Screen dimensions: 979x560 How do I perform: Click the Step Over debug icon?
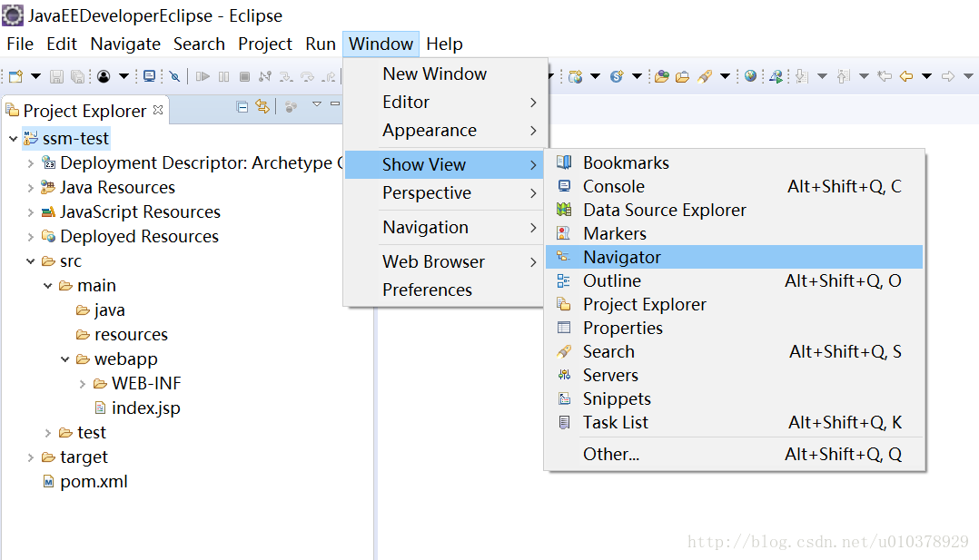coord(307,77)
